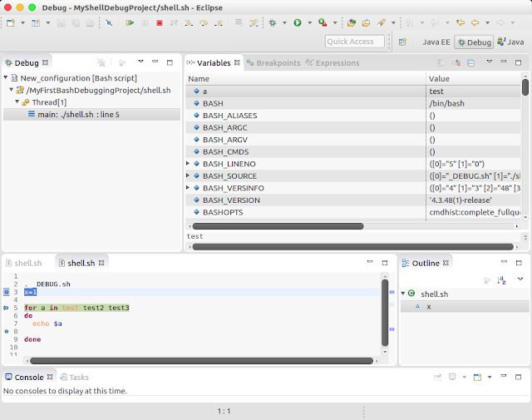Viewport: 532px width, 420px height.
Task: Collapse the Thread[1] tree node
Action: click(17, 101)
